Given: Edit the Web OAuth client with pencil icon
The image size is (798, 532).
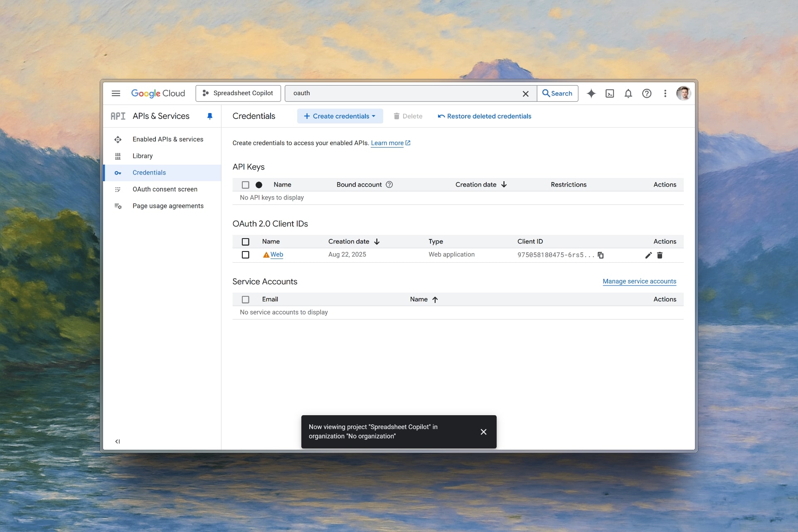Looking at the screenshot, I should click(648, 255).
